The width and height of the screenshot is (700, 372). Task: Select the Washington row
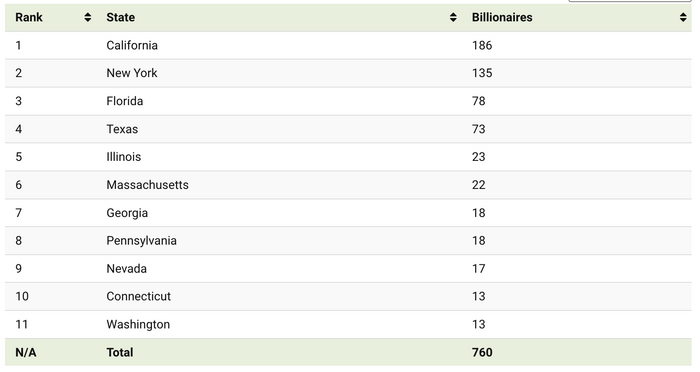pos(348,325)
